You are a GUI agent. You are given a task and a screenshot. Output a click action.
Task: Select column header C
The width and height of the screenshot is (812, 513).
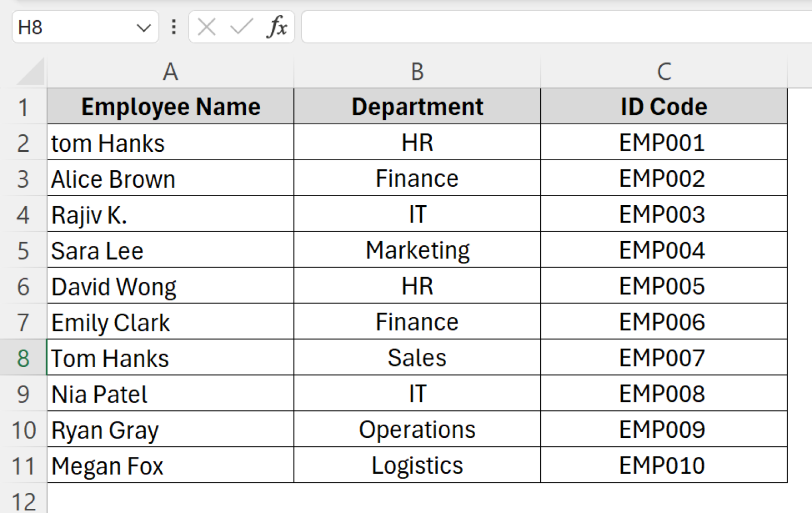663,71
